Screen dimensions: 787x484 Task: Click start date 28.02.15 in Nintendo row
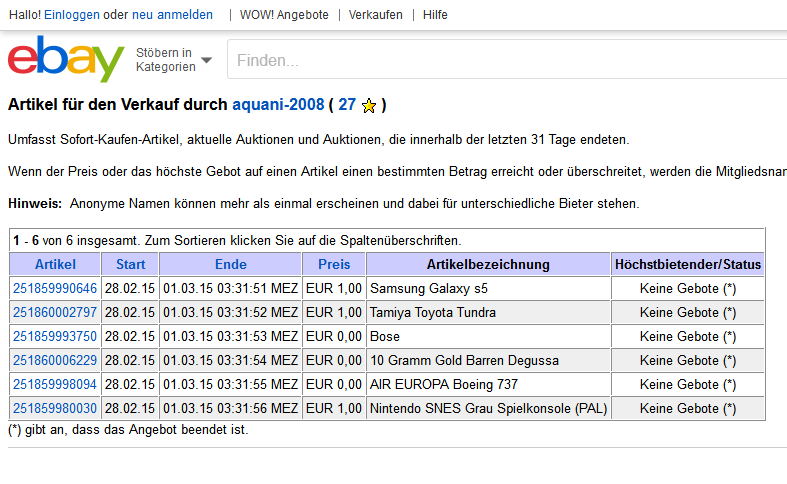130,409
